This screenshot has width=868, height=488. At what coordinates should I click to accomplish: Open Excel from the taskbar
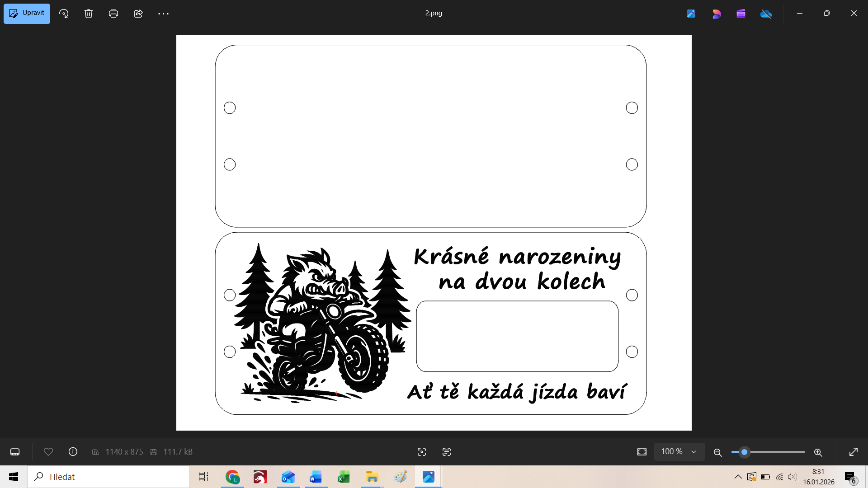pos(344,477)
